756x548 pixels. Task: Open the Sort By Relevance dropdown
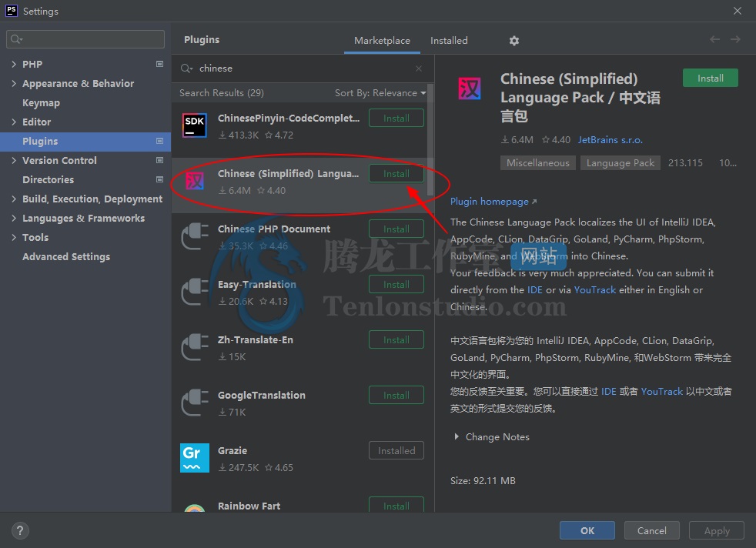(x=380, y=93)
